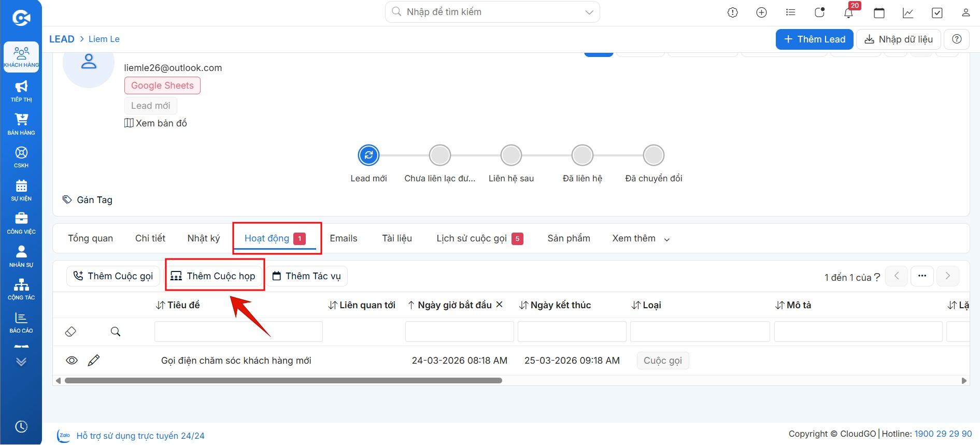Select Liên hệ sau pipeline stage
Viewport: 980px width, 445px height.
point(511,155)
